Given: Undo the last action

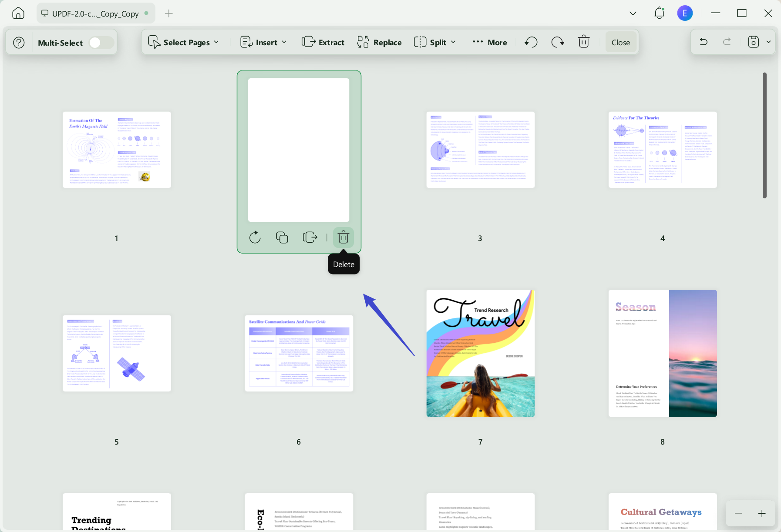Looking at the screenshot, I should (x=704, y=42).
